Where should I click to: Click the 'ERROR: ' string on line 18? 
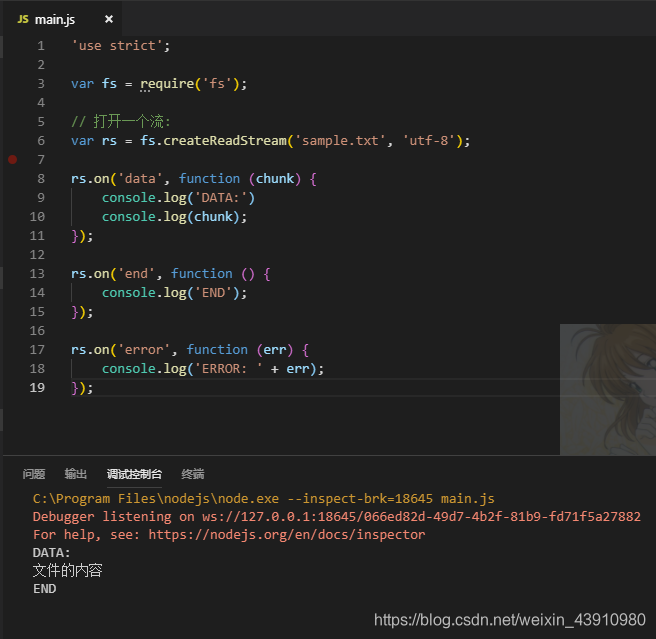229,369
